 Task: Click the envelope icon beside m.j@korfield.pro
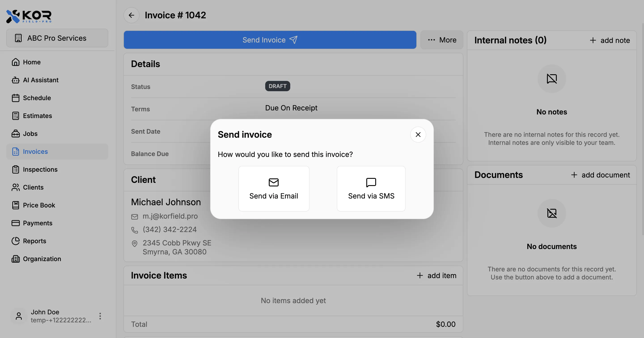pyautogui.click(x=135, y=216)
